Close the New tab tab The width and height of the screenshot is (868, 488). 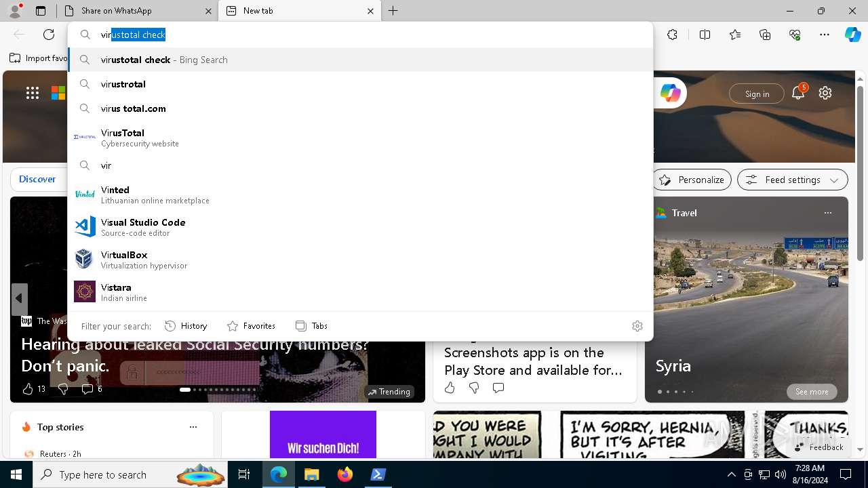tap(370, 11)
